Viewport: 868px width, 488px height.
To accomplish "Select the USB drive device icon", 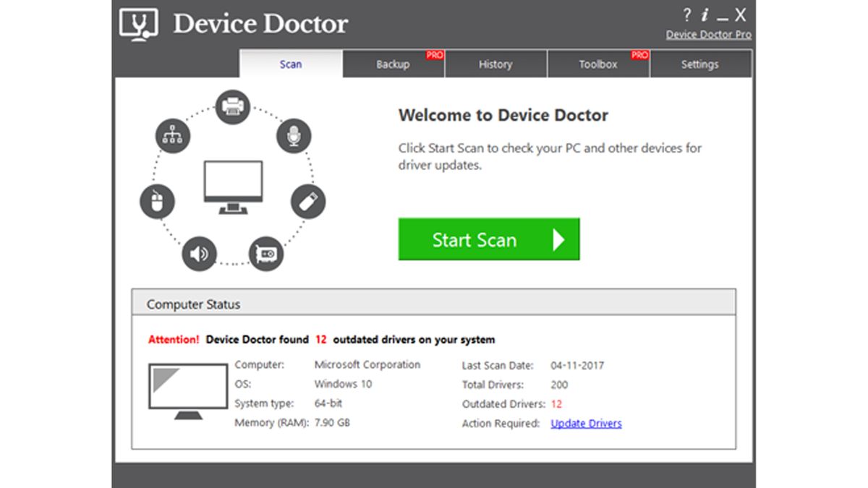I will [308, 201].
